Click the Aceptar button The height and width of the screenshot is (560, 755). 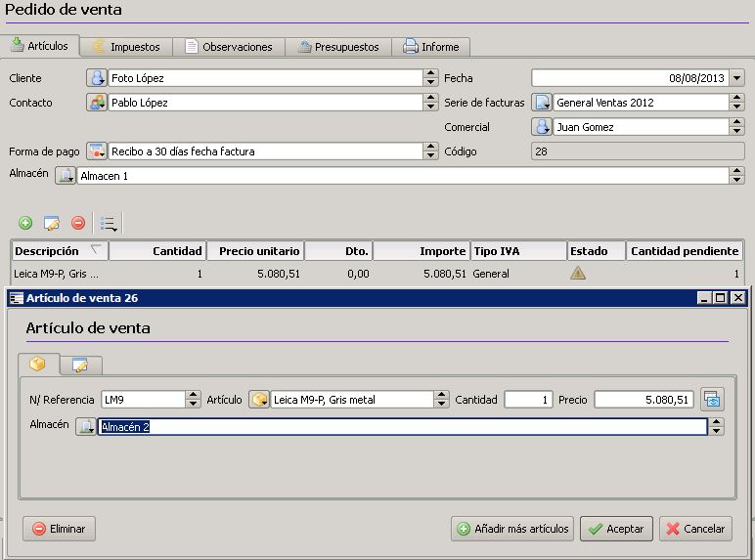point(616,529)
